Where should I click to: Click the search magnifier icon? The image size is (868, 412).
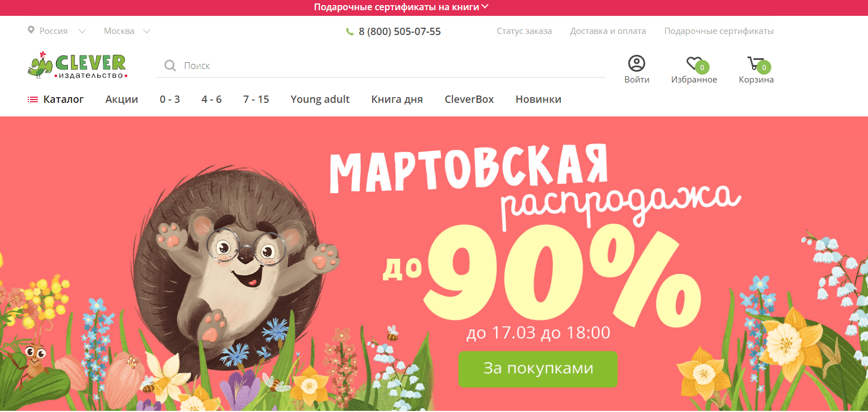click(170, 66)
